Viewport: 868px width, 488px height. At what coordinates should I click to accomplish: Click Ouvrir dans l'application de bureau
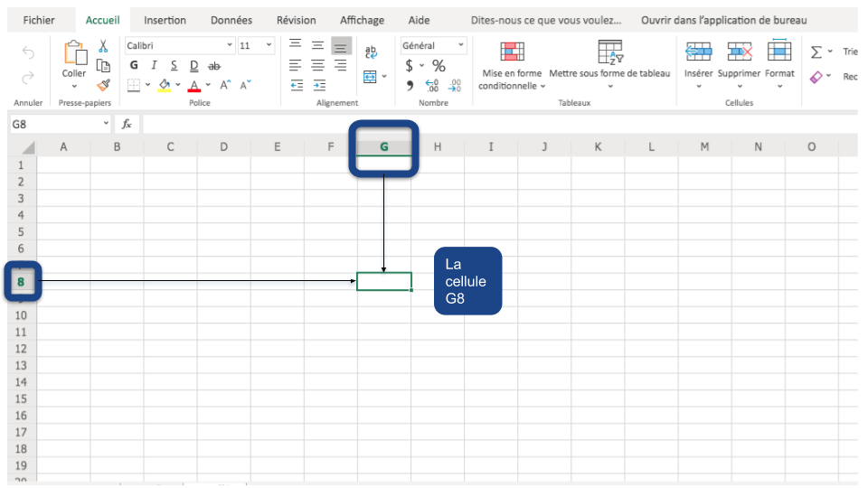click(x=723, y=20)
